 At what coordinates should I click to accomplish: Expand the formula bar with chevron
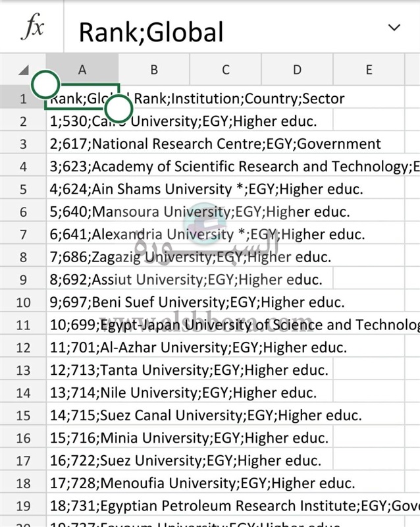[394, 28]
